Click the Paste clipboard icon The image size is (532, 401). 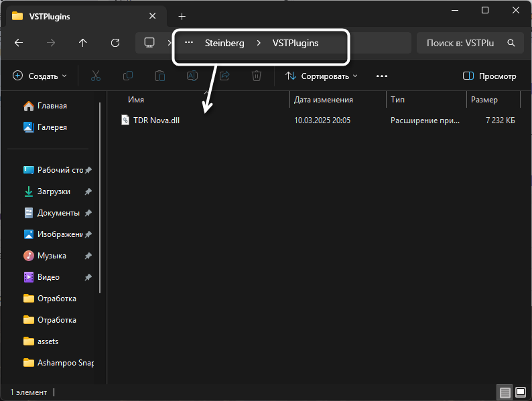point(160,76)
